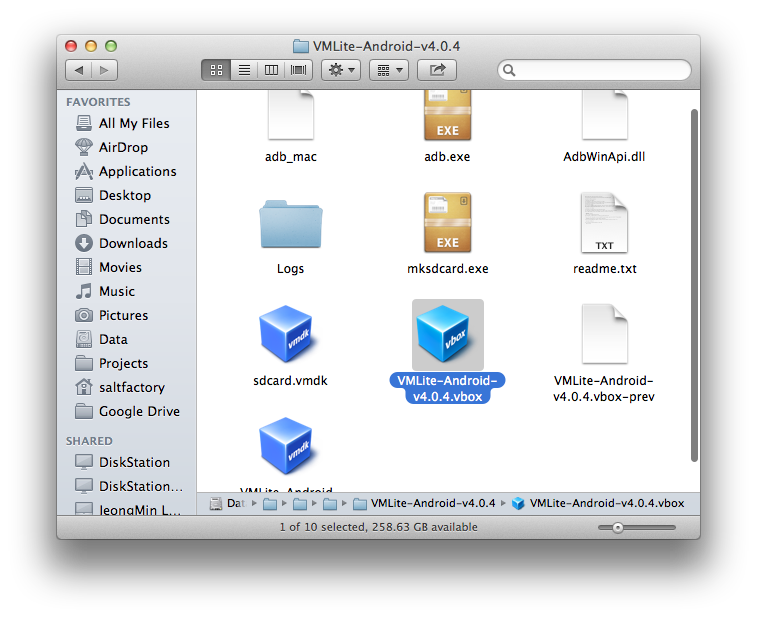Viewport: 757px width, 618px height.
Task: Select the readme.txt file icon
Action: 604,223
